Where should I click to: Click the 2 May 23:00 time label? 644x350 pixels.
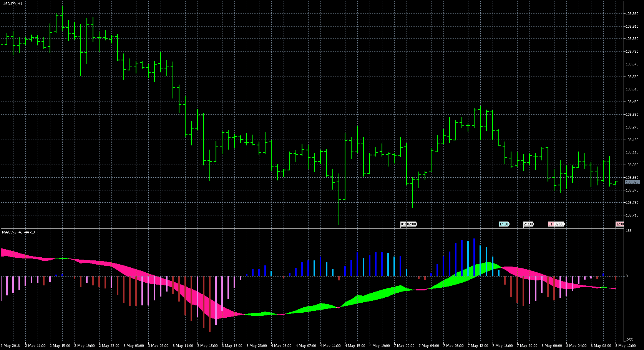pyautogui.click(x=109, y=346)
